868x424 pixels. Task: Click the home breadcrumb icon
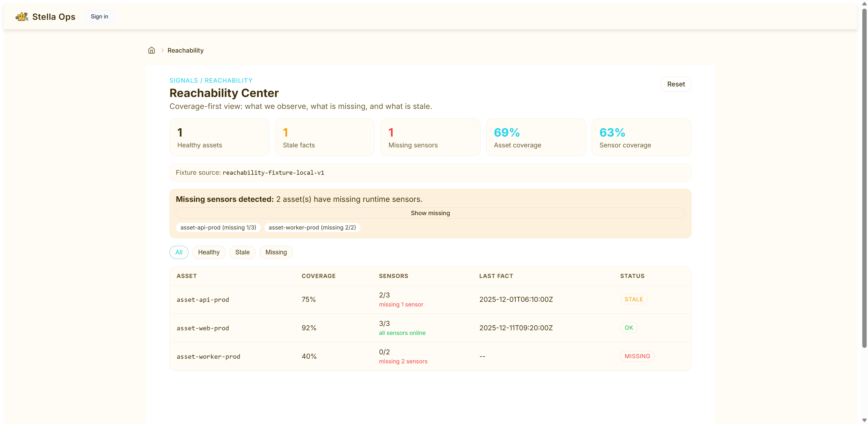click(x=152, y=50)
